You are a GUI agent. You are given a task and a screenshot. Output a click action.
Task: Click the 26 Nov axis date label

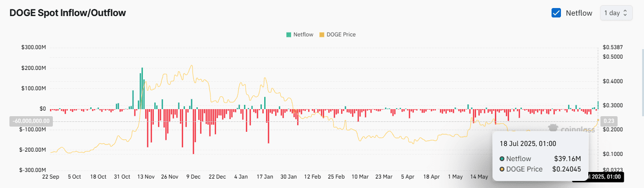coord(170,177)
